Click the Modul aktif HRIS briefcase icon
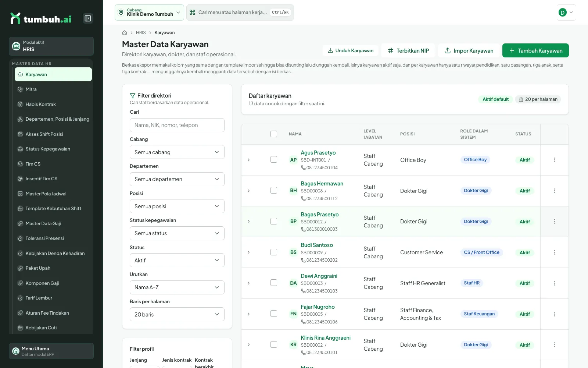This screenshot has width=588, height=368. pos(16,46)
